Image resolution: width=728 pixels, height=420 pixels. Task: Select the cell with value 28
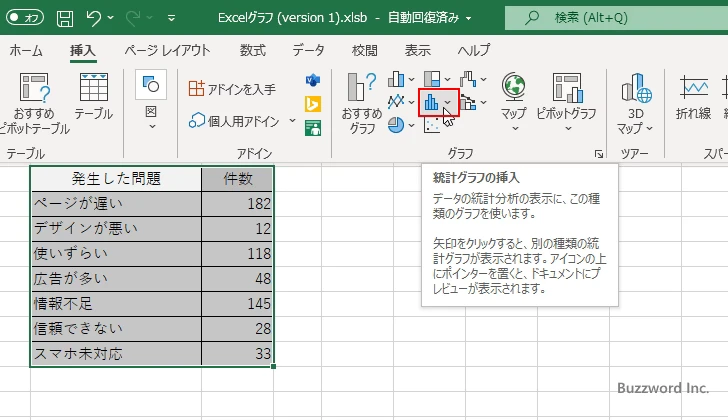[x=238, y=329]
